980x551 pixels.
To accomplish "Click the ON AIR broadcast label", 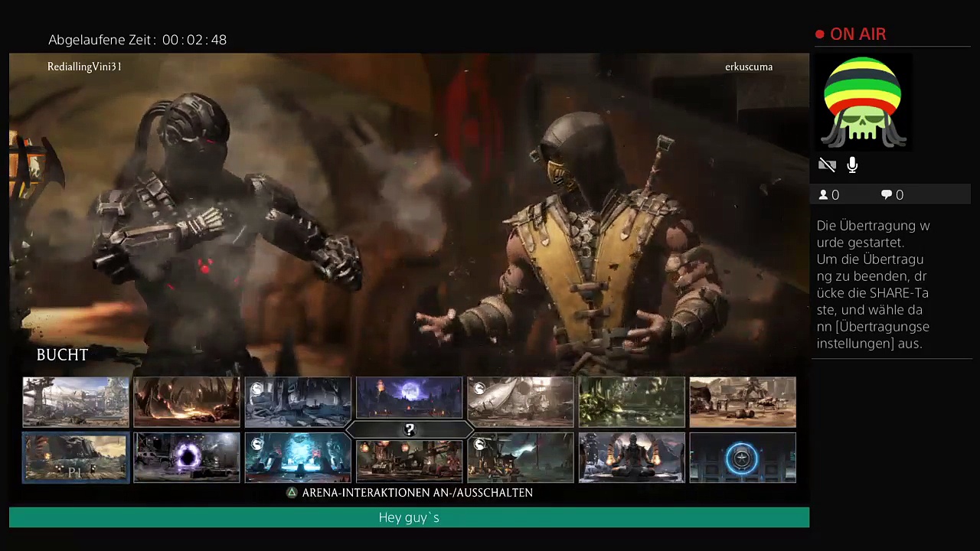I will (x=857, y=34).
